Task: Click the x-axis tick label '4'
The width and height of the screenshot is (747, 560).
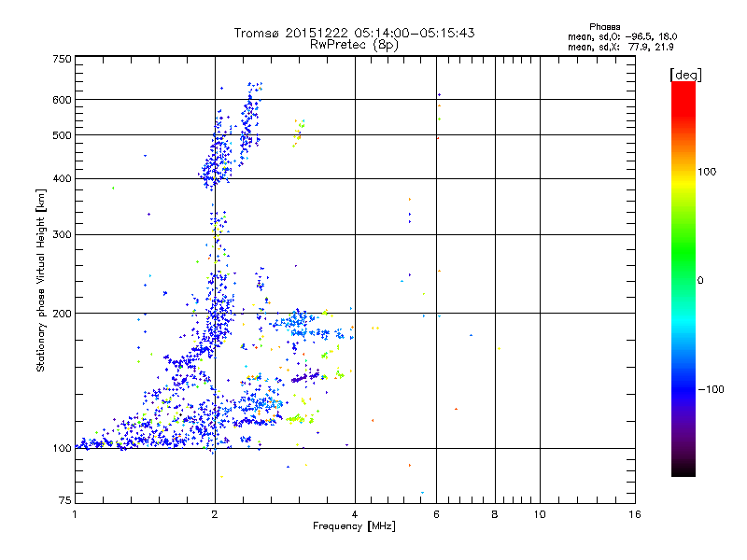Action: (355, 514)
